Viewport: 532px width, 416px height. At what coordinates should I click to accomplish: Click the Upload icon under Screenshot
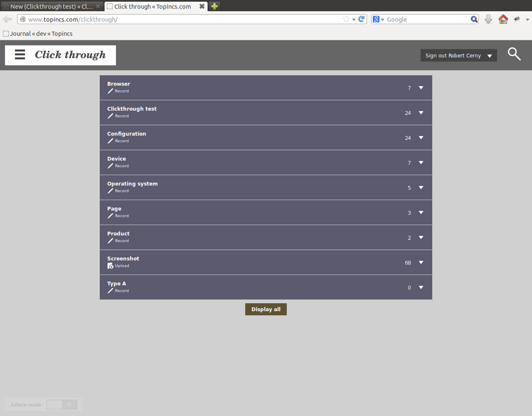[x=111, y=266]
